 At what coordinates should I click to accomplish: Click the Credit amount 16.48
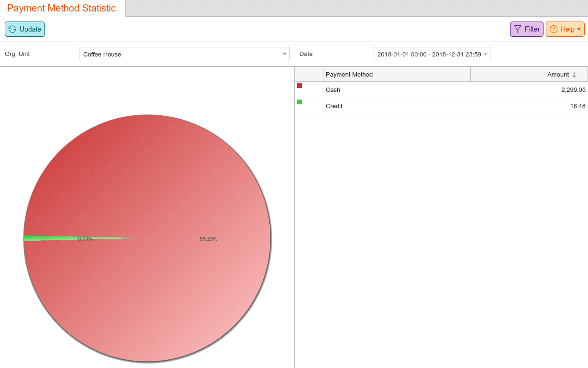(x=577, y=106)
